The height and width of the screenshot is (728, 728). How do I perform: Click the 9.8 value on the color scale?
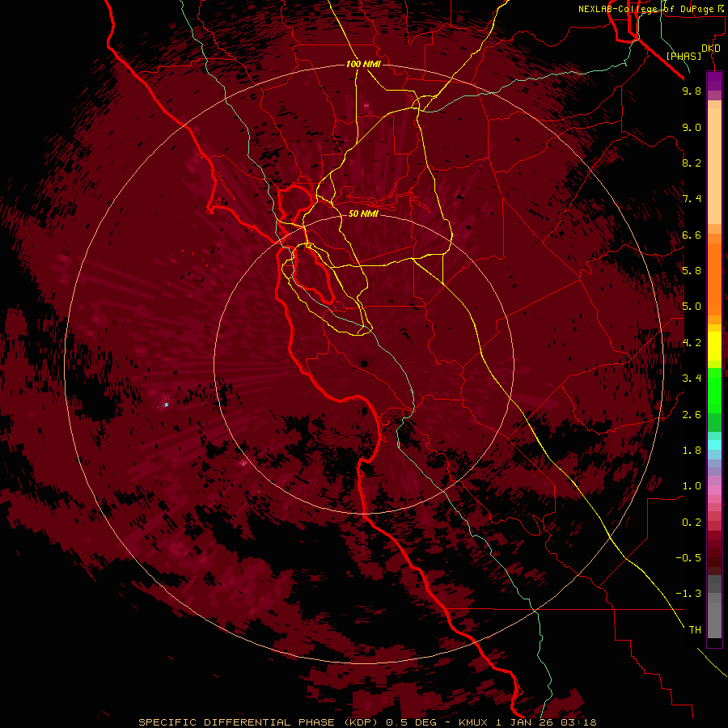(692, 91)
